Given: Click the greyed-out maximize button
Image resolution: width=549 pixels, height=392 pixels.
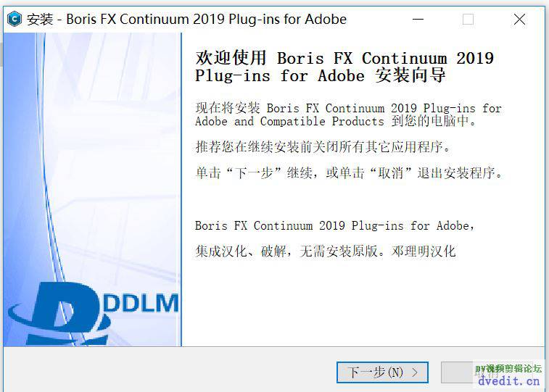Looking at the screenshot, I should click(x=468, y=20).
